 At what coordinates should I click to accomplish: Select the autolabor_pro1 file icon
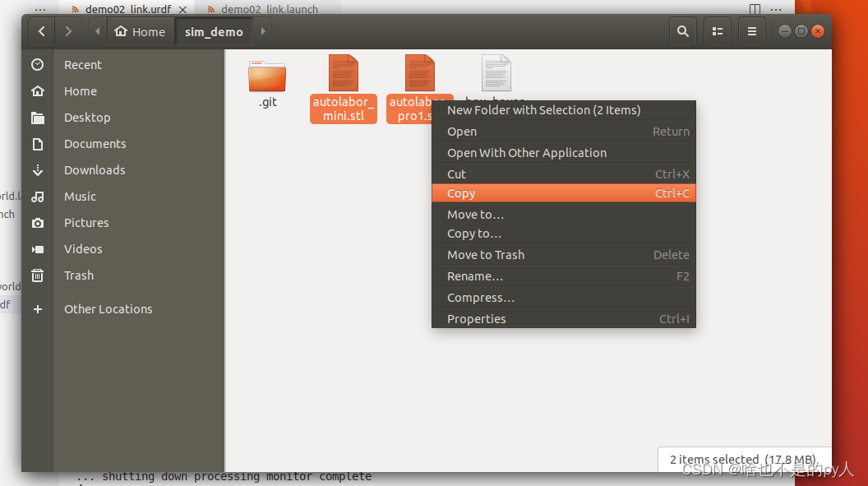tap(419, 73)
